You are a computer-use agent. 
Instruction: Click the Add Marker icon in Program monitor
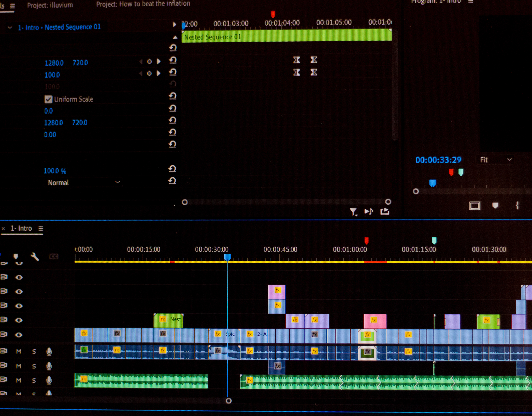pyautogui.click(x=495, y=206)
